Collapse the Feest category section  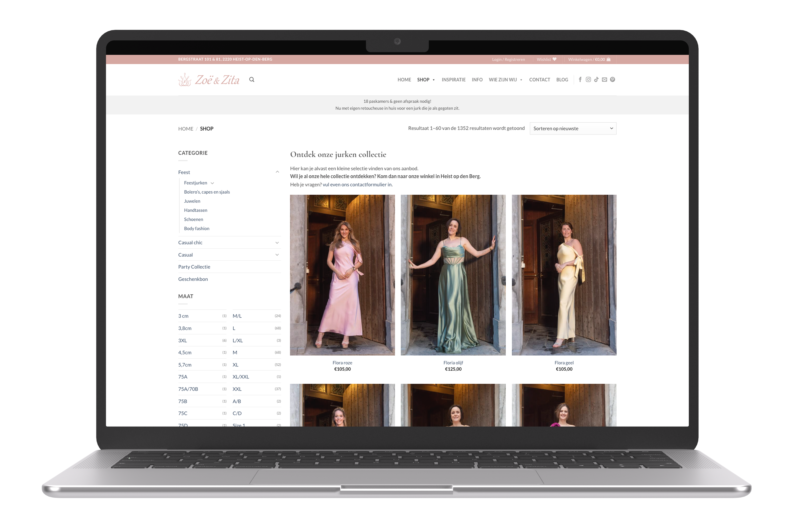tap(277, 172)
